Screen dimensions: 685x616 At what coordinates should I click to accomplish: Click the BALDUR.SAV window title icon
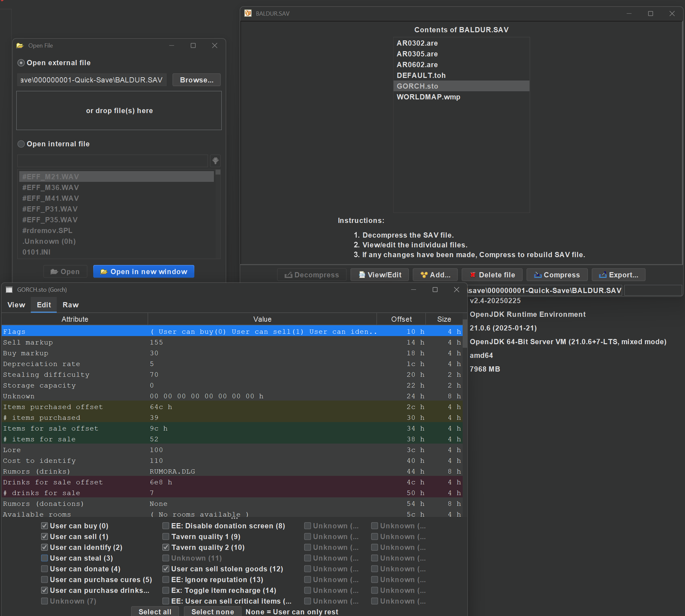click(248, 13)
